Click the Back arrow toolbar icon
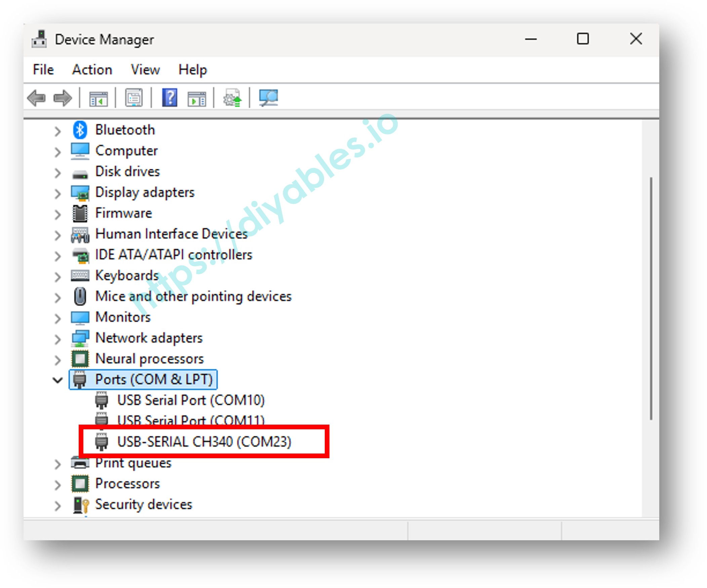This screenshot has height=588, width=707. coord(36,98)
